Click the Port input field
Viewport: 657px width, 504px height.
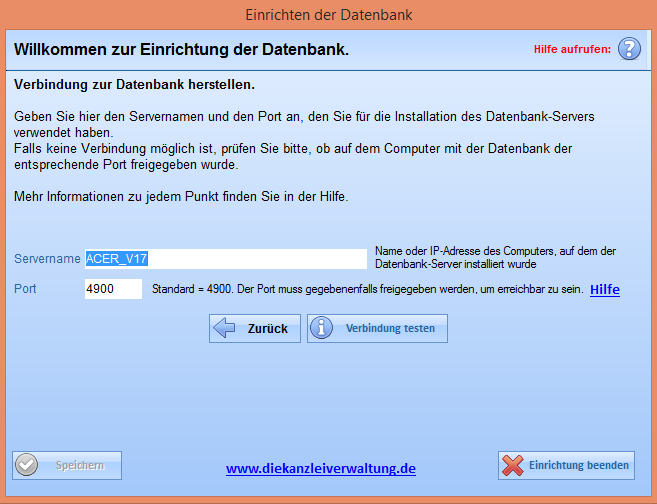113,289
